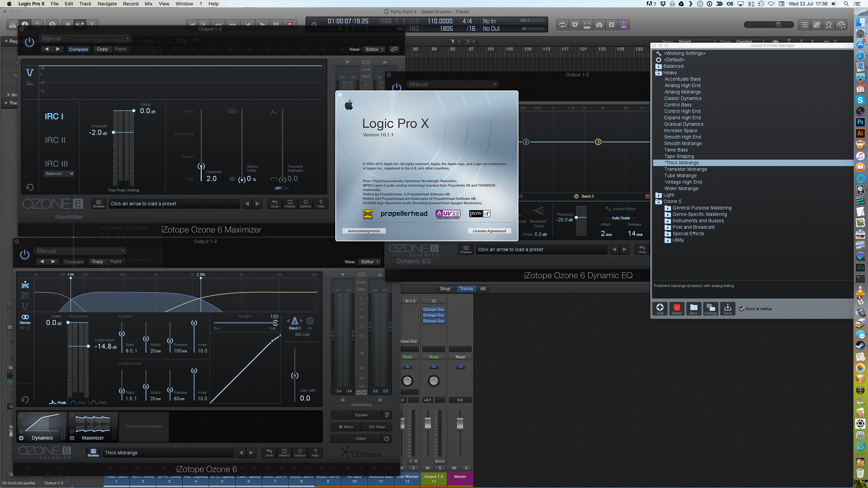
Task: Click Compare in Maximizer plugin window
Action: [x=78, y=49]
